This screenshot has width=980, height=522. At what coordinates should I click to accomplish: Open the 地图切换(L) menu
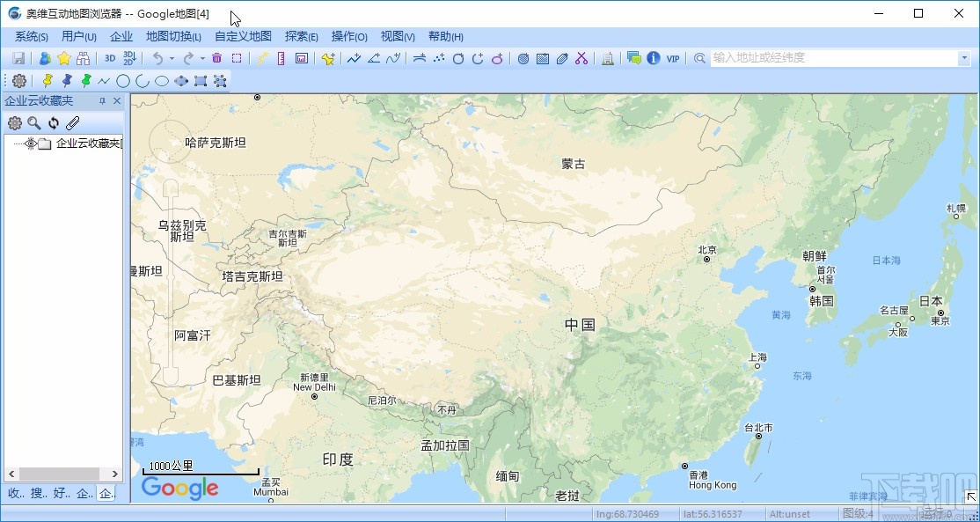[x=172, y=36]
